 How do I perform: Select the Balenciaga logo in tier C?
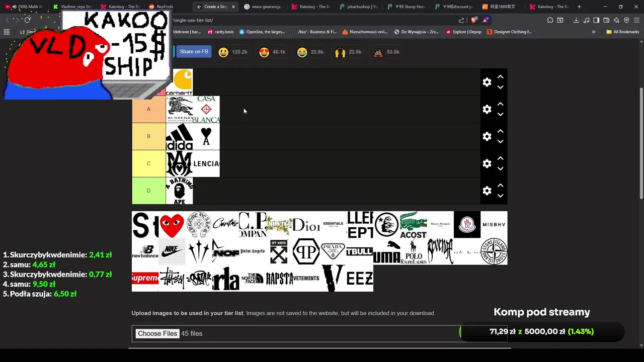click(206, 163)
